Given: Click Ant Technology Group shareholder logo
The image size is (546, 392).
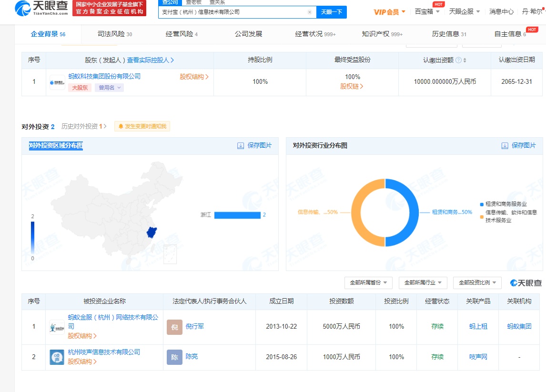Looking at the screenshot, I should 58,82.
